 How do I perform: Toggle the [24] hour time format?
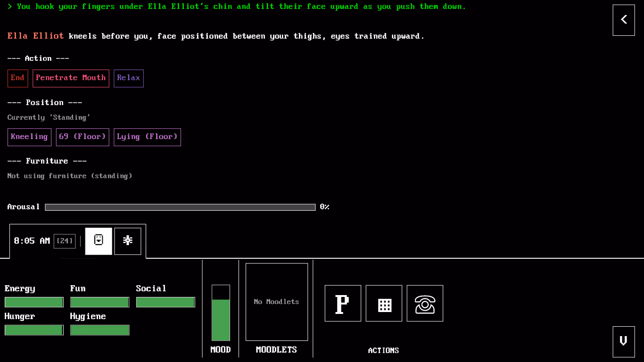click(x=65, y=241)
